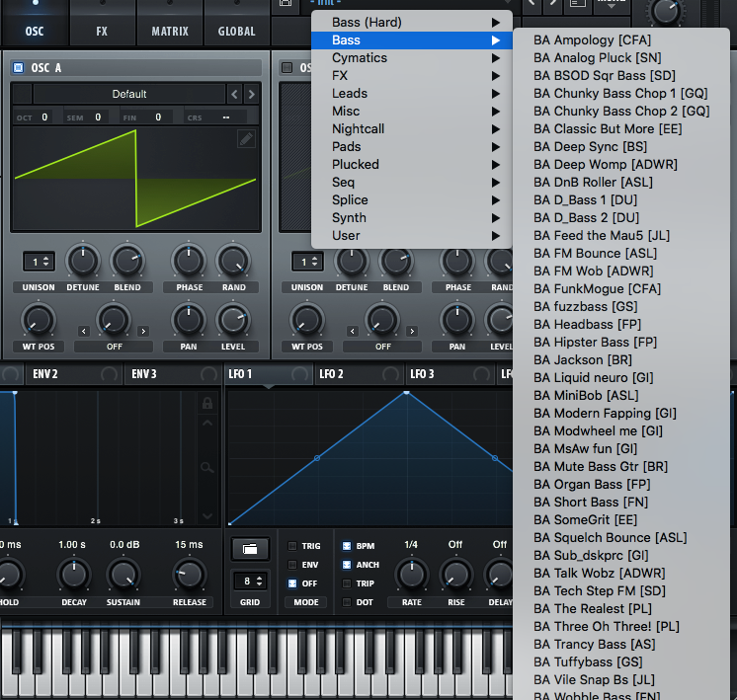Toggle the TRIP checkbox
Screen dimensions: 737x700
coord(347,583)
